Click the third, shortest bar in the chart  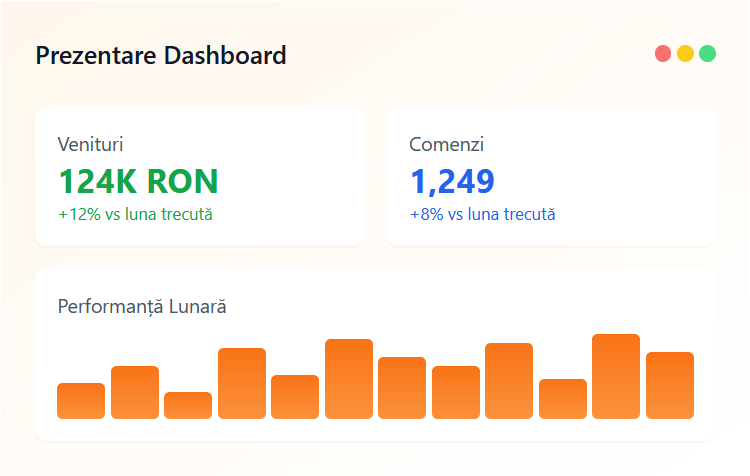pos(188,405)
